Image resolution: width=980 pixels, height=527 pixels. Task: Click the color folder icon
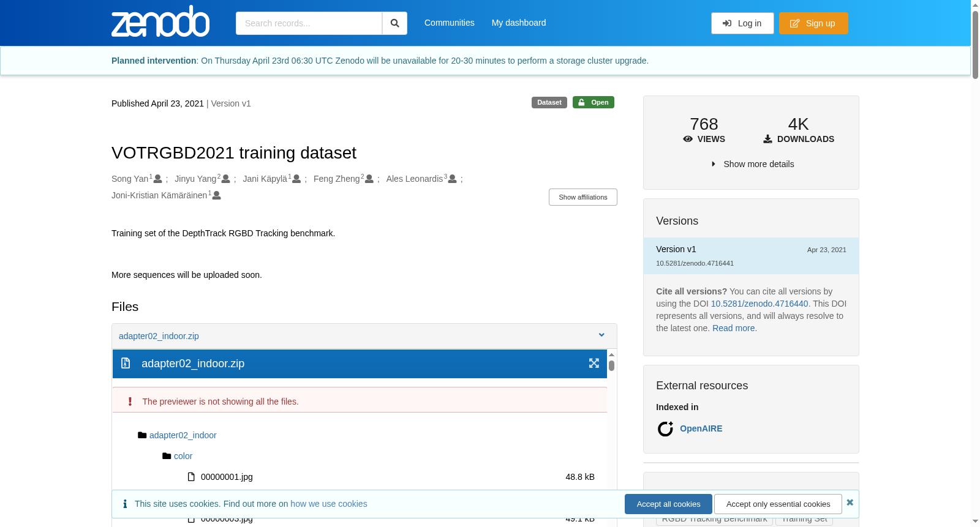tap(167, 456)
